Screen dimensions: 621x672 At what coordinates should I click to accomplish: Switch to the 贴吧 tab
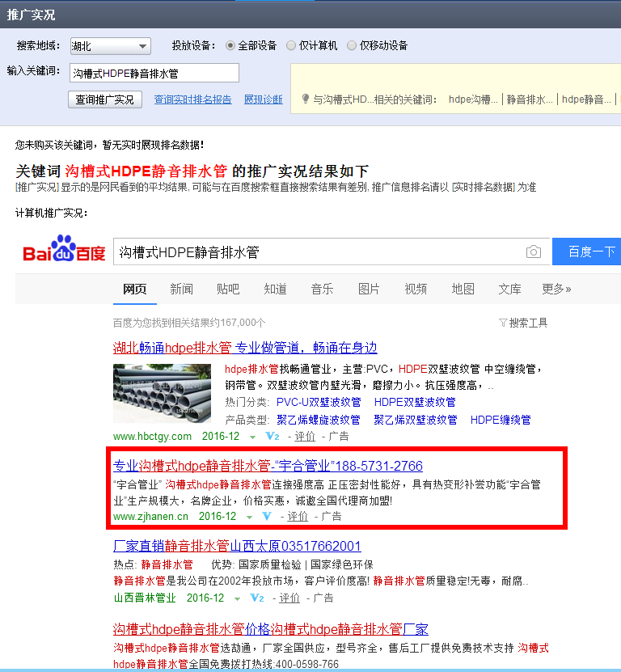[228, 289]
